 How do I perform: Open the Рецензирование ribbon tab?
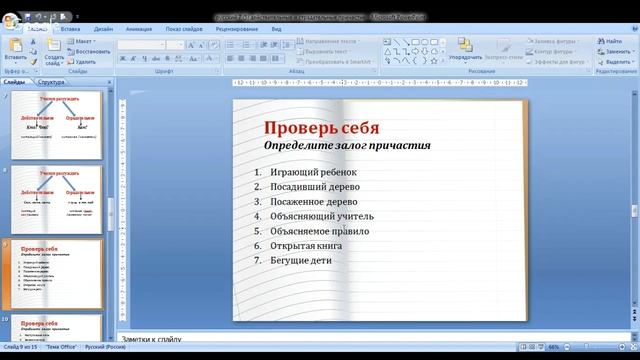point(237,29)
